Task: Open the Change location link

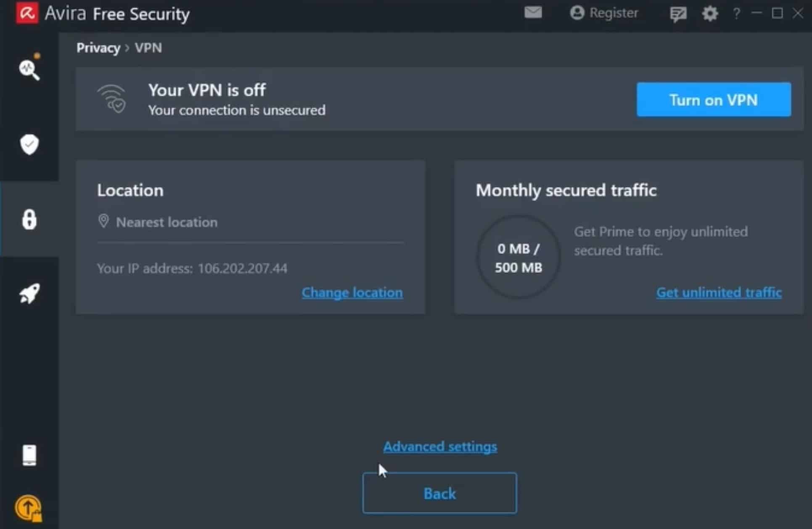Action: tap(352, 292)
